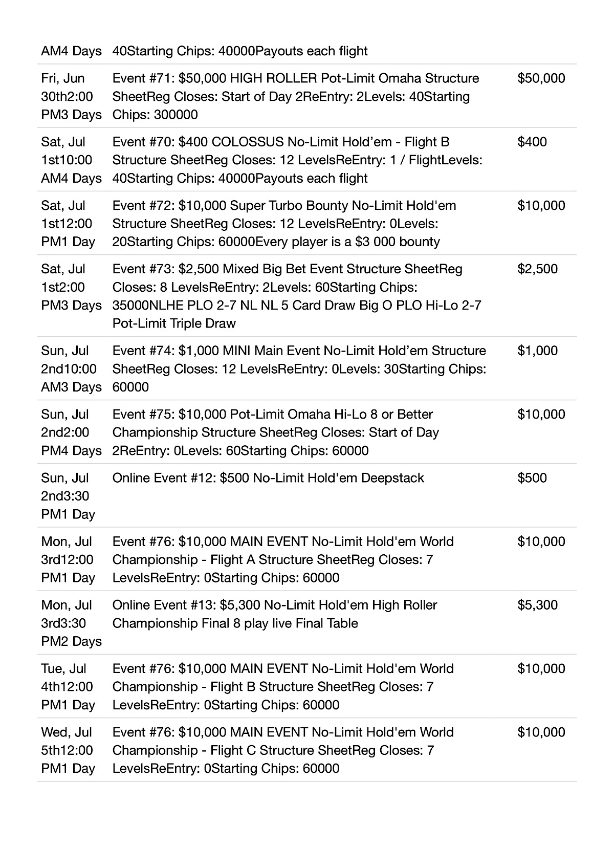Click the $400 buy-in cell
The image size is (614, 868).
pos(532,142)
